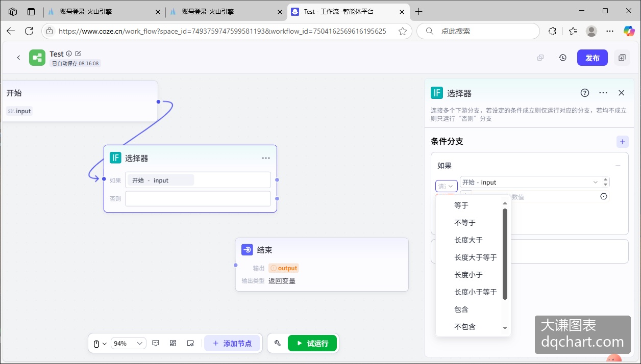Screen dimensions: 641x364
Task: Edit the workflow name with the pencil icon
Action: click(x=78, y=54)
